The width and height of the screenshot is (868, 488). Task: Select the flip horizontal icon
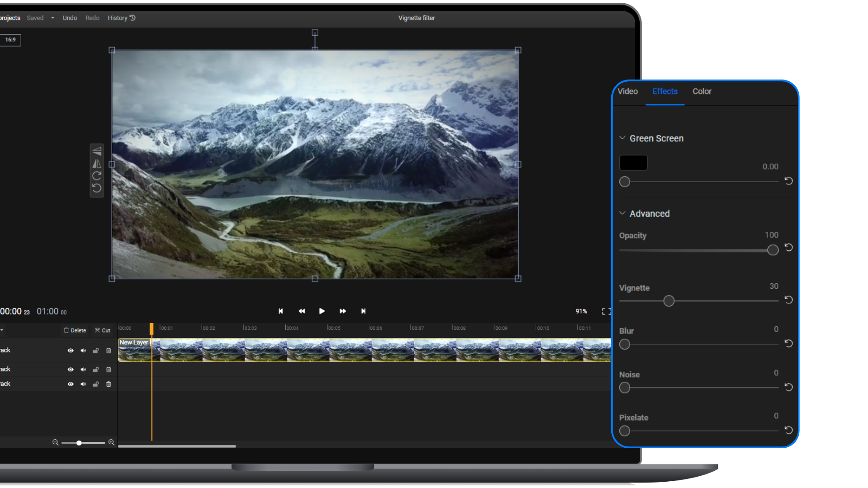tap(97, 164)
